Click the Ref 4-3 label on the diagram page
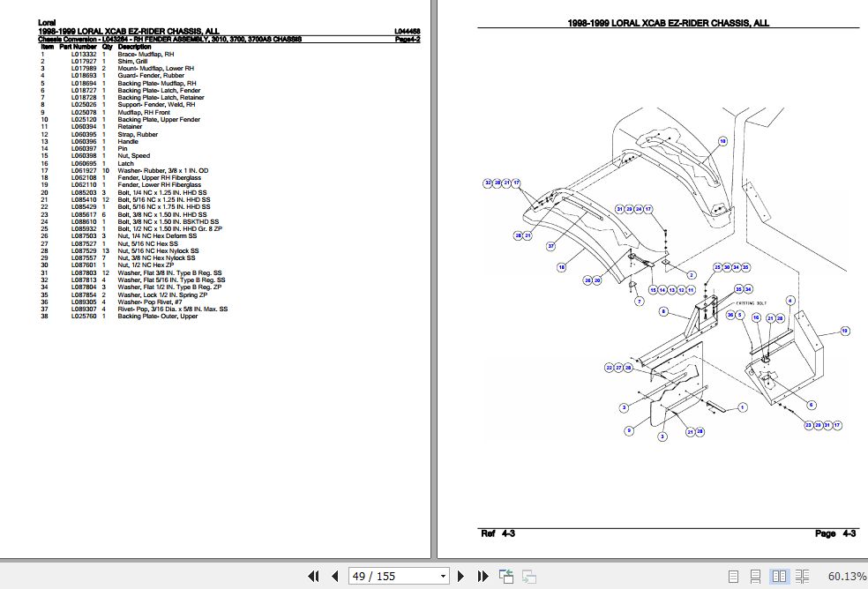 tap(498, 533)
